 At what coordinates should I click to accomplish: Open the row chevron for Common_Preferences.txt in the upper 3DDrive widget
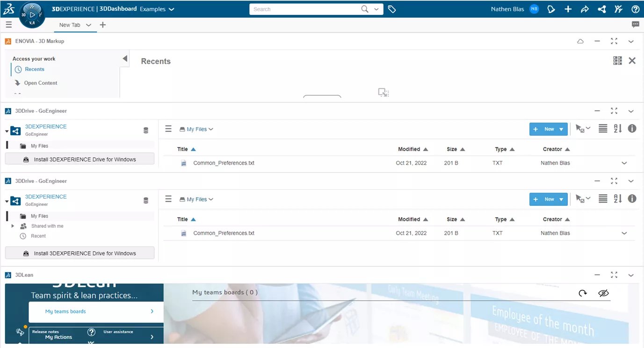(x=624, y=163)
